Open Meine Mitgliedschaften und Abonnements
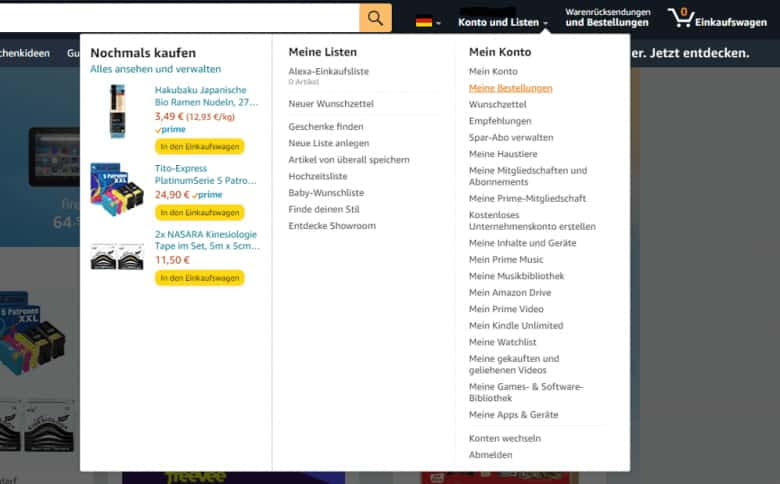 [528, 176]
